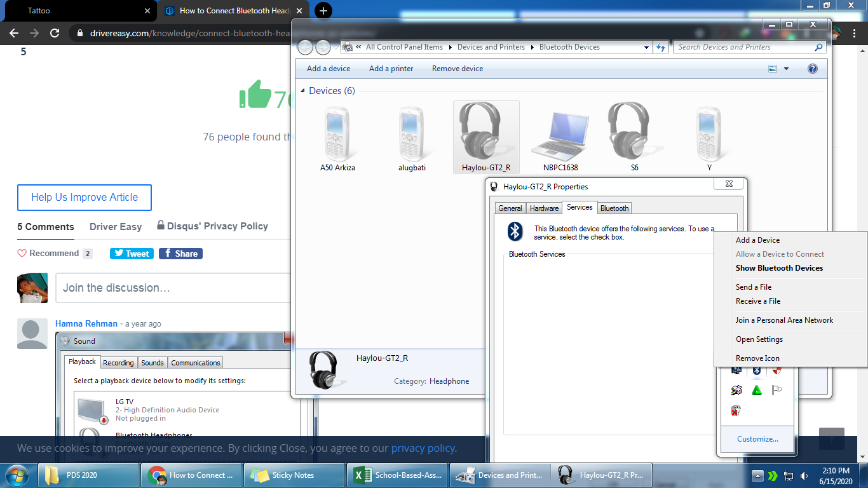The image size is (868, 488).
Task: Select the A50 Arkiza phone icon
Action: coord(337,133)
